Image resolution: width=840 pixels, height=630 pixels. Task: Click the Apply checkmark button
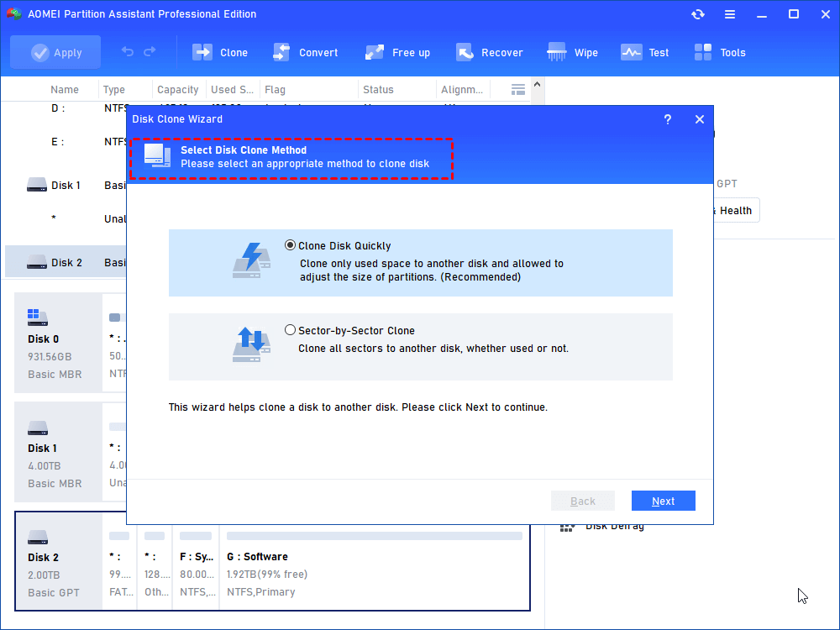(x=55, y=52)
